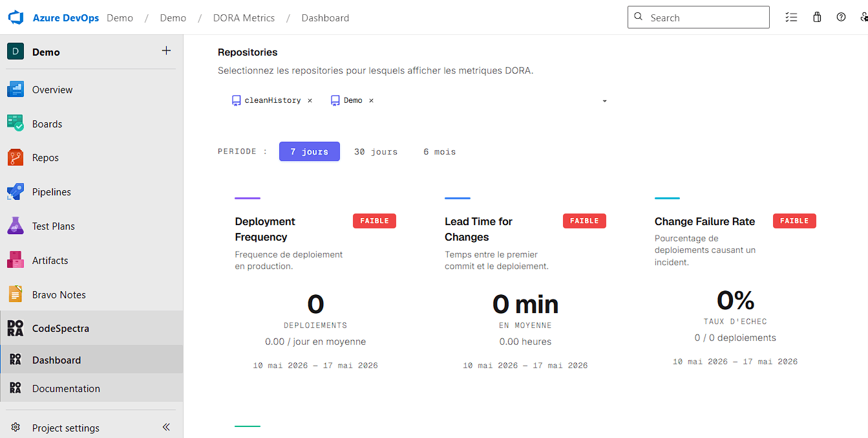Remove the Demo repository chip
868x438 pixels.
pyautogui.click(x=371, y=100)
